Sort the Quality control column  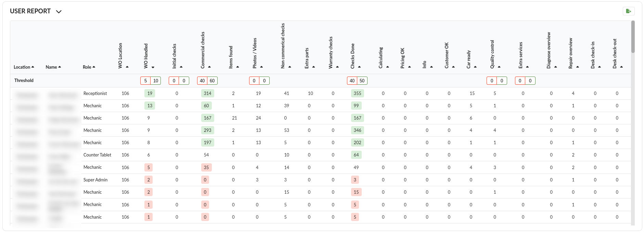coord(499,67)
